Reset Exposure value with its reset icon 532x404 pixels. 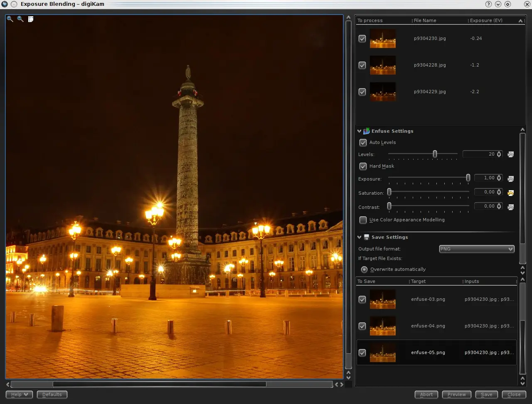click(x=511, y=178)
